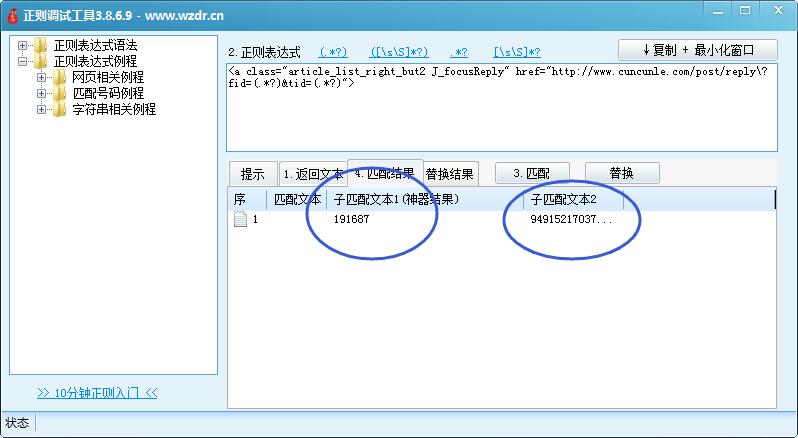Screen dimensions: 798x438
Task: Switch to the 提示 tab
Action: [251, 173]
